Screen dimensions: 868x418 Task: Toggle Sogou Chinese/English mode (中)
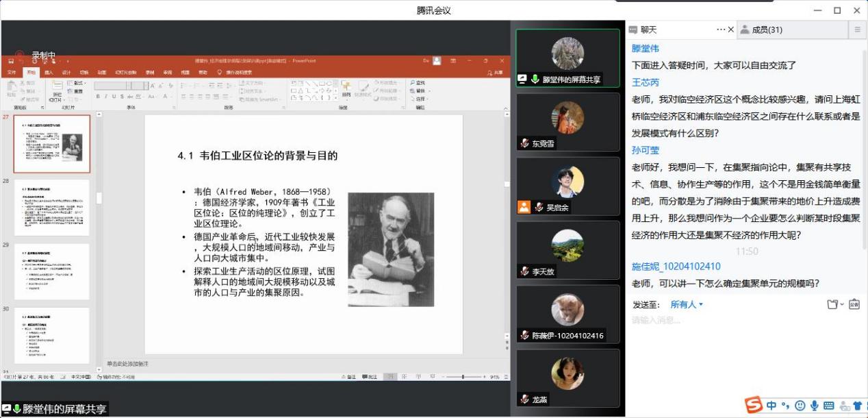(771, 406)
